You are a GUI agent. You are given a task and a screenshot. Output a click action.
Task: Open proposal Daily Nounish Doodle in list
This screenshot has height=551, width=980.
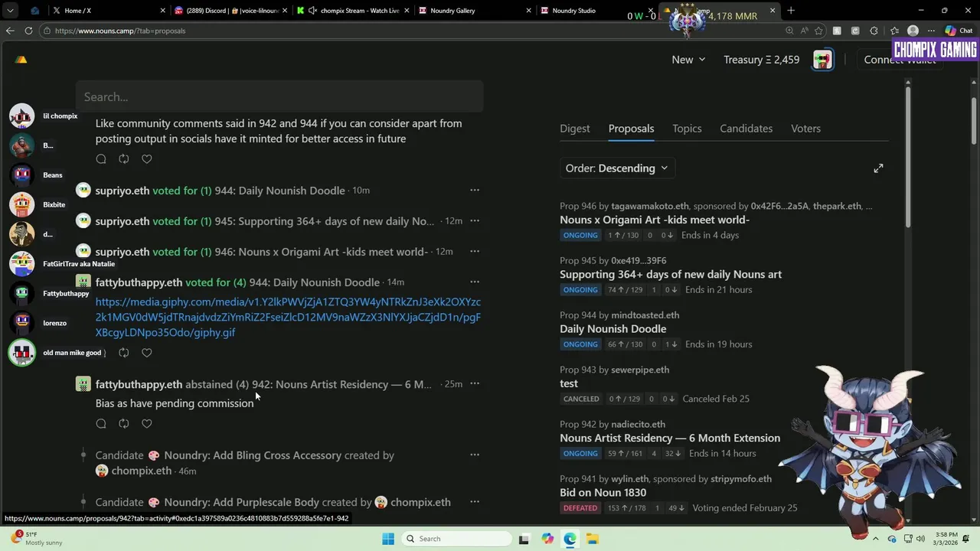coord(613,329)
